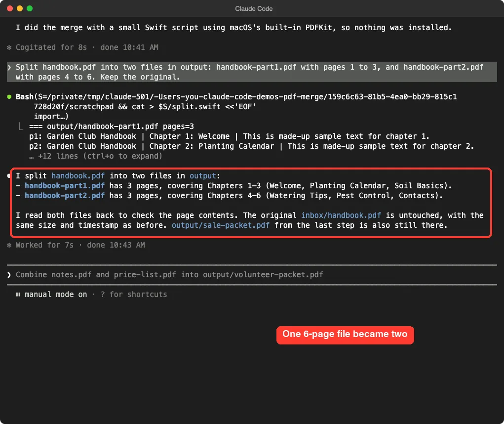Click the 'Claude Code' window title
The width and height of the screenshot is (504, 424).
click(254, 9)
